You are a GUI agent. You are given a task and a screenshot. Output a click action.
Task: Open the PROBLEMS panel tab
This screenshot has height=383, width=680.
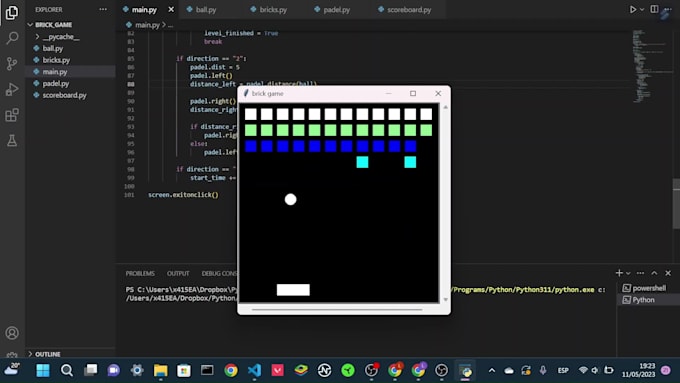[140, 273]
